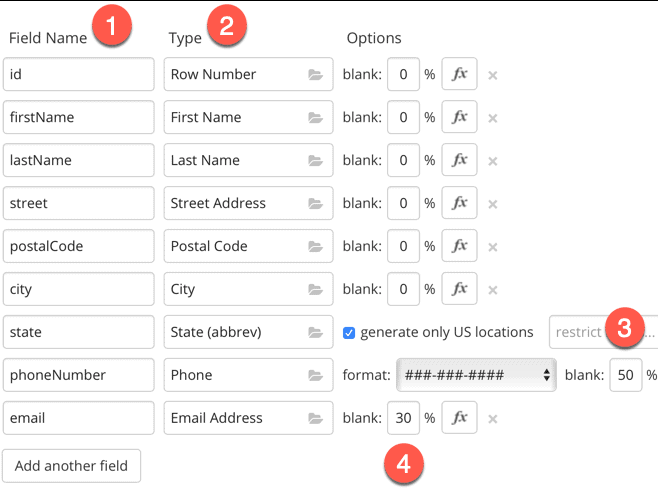Open type chooser folder icon for City
The width and height of the screenshot is (658, 488).
pyautogui.click(x=316, y=290)
